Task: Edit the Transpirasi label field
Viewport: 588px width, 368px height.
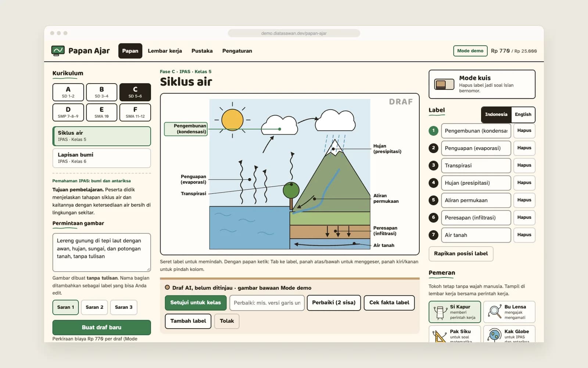Action: tap(476, 165)
